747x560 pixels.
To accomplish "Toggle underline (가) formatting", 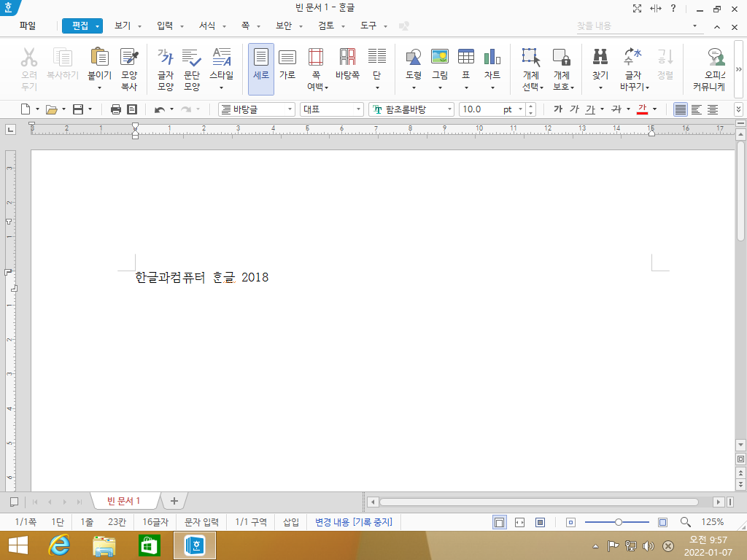I will 591,109.
